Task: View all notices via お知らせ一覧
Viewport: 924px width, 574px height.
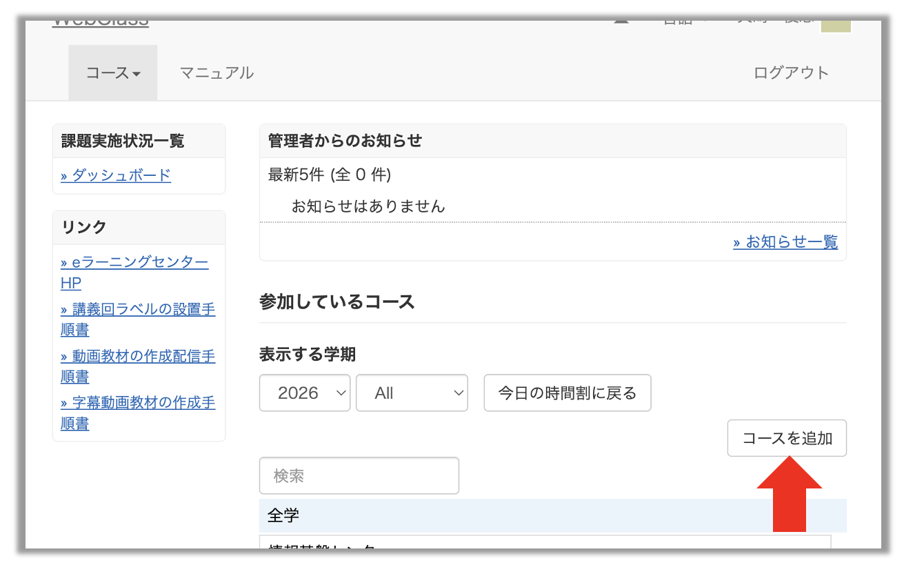Action: coord(785,242)
